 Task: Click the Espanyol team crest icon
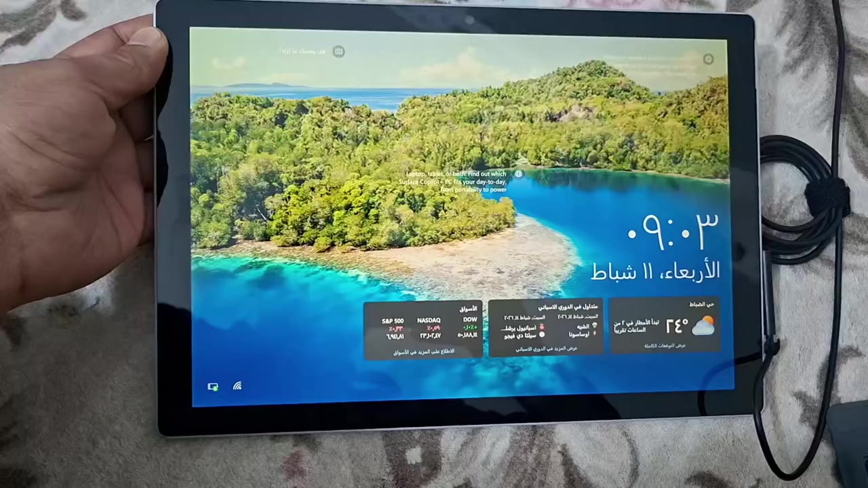542,327
